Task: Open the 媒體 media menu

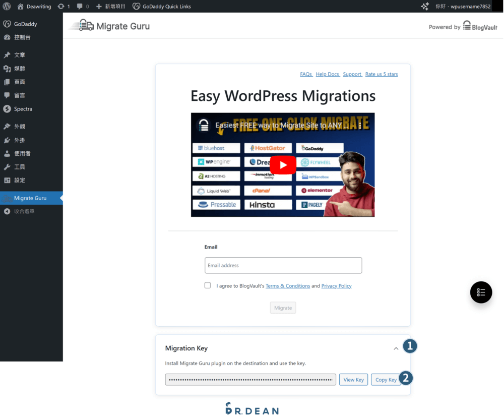Action: pyautogui.click(x=31, y=69)
